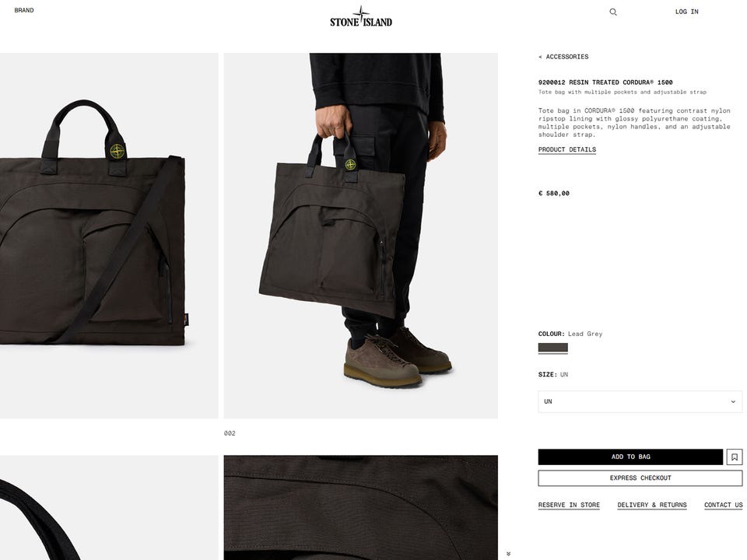747x560 pixels.
Task: Expand the UN size dropdown
Action: (x=640, y=401)
